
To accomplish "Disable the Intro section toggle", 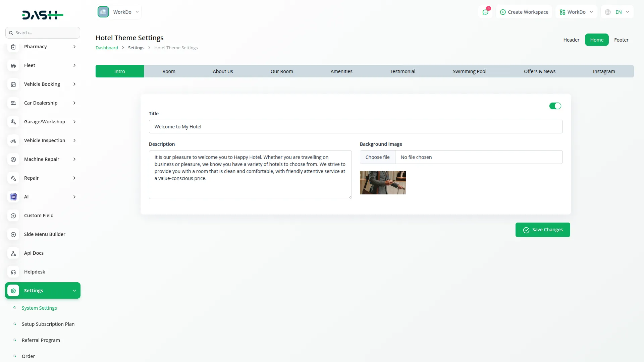I will [555, 106].
